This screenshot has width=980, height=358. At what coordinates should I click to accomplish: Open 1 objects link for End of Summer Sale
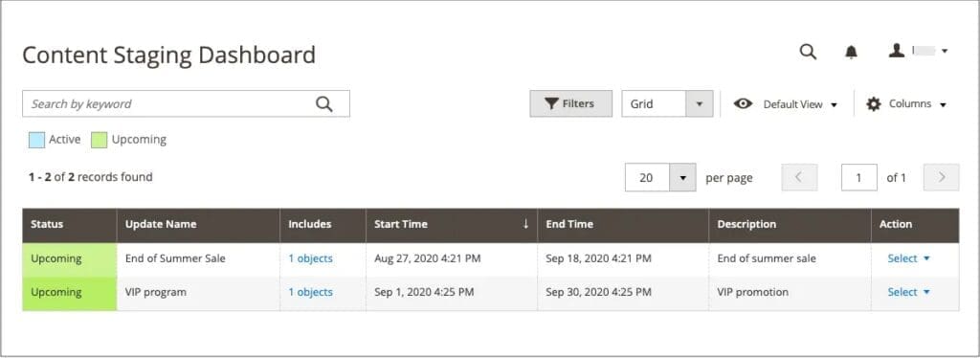(x=311, y=258)
